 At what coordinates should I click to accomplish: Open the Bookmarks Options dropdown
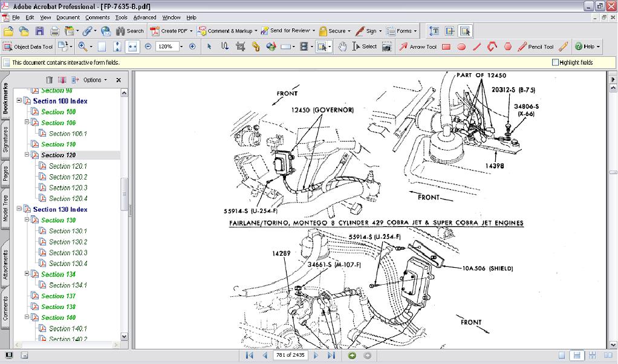point(95,80)
